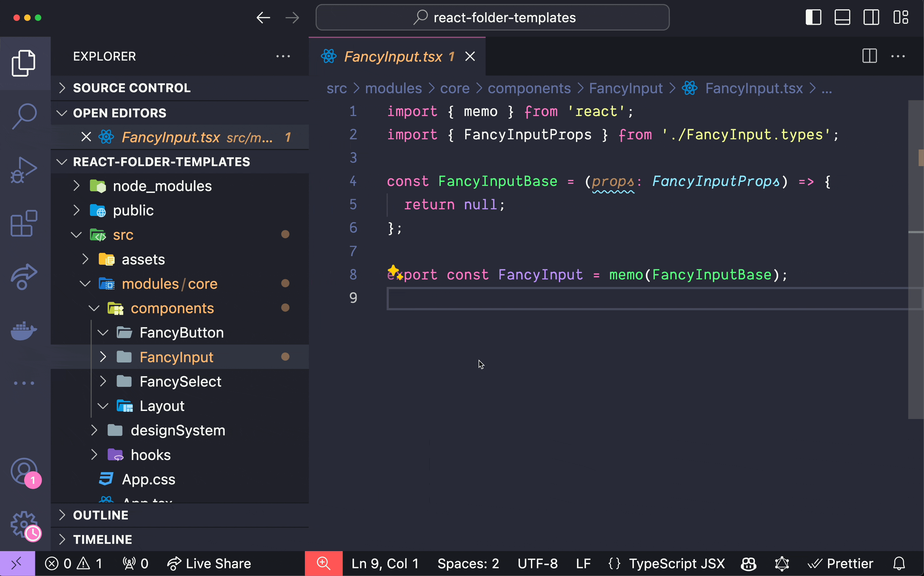Expand the designSystem folder in explorer
924x576 pixels.
pos(93,430)
